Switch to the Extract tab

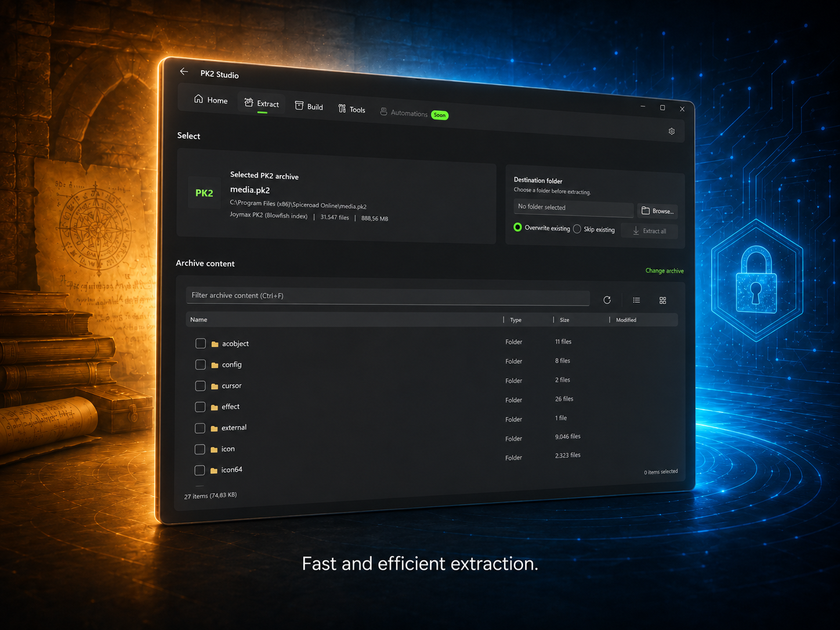(262, 103)
